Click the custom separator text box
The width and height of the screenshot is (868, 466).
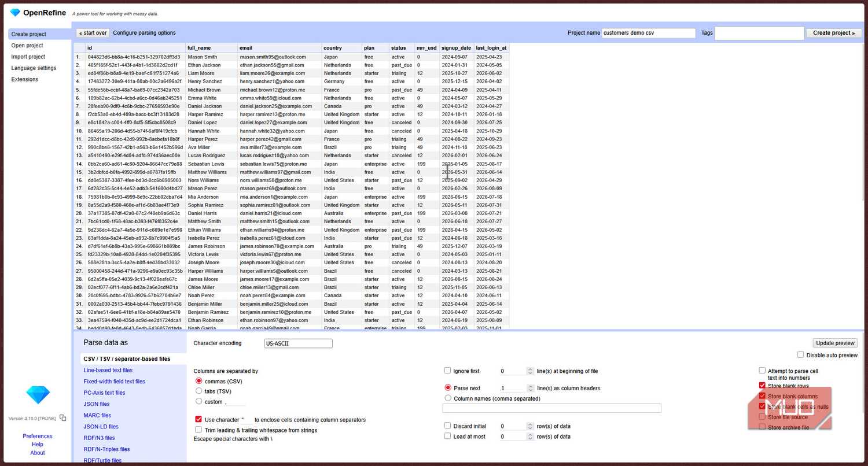pyautogui.click(x=234, y=402)
